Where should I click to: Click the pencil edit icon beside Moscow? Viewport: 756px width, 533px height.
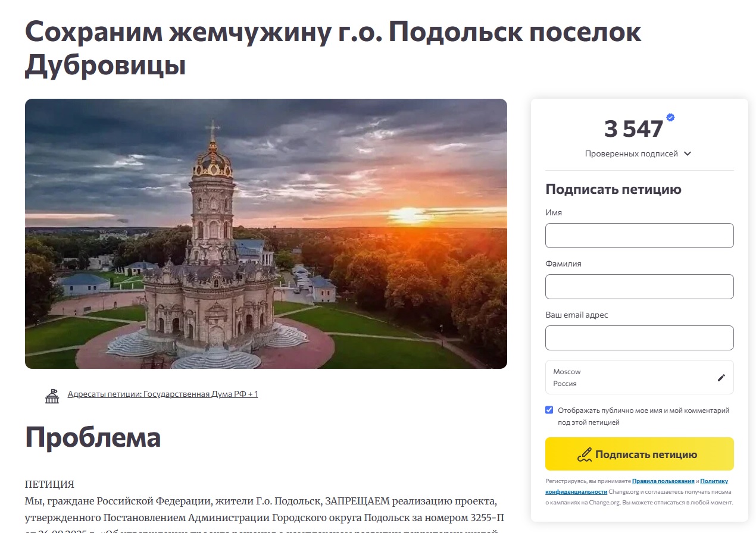click(721, 378)
